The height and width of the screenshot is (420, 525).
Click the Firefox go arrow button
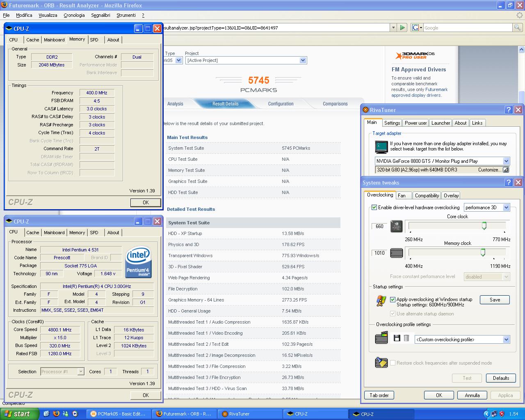402,27
